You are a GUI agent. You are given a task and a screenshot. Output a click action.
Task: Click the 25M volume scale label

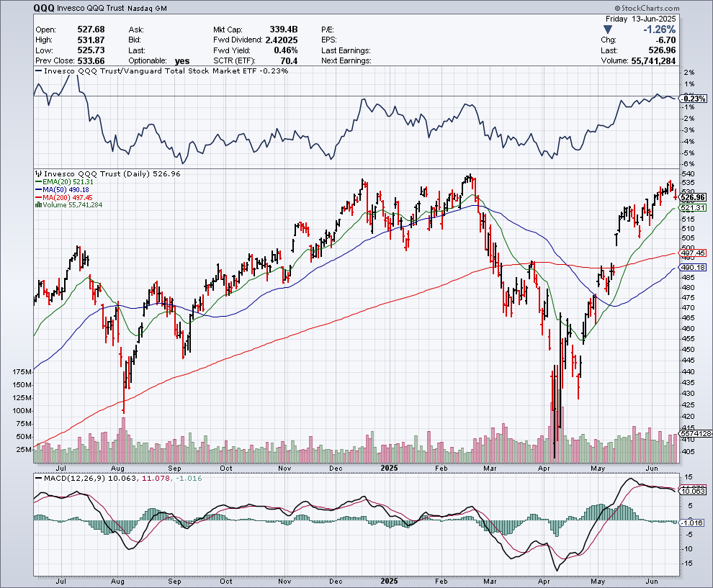click(x=24, y=449)
